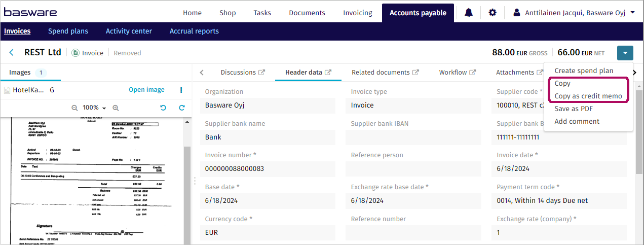Switch to Spend plans

[68, 31]
